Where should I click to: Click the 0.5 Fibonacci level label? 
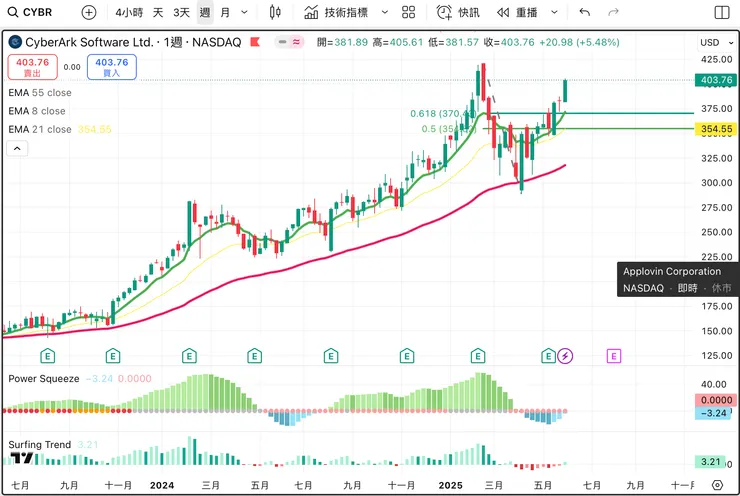point(448,129)
